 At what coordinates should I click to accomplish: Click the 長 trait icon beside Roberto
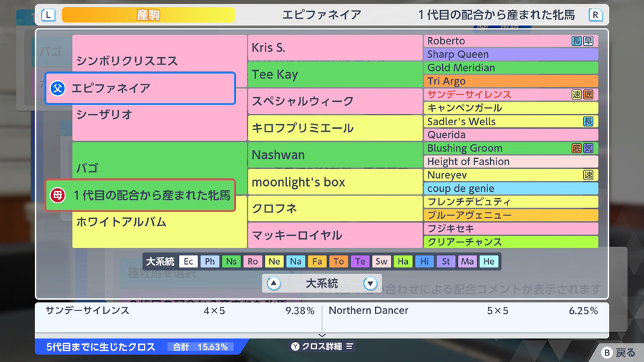(x=577, y=41)
